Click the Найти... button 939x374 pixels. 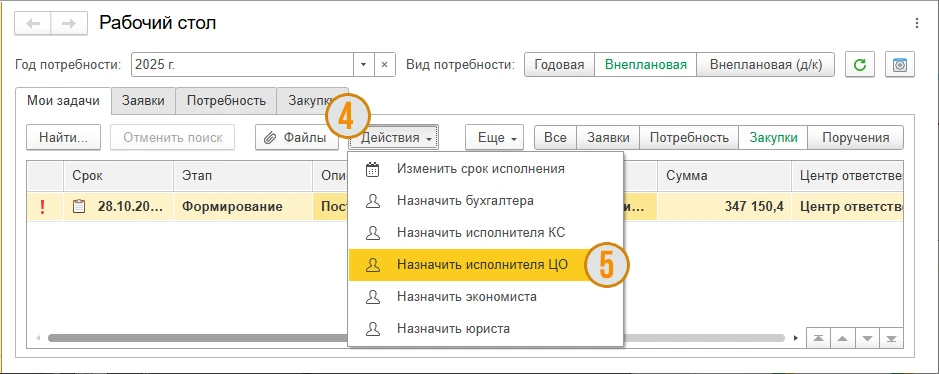pyautogui.click(x=63, y=138)
